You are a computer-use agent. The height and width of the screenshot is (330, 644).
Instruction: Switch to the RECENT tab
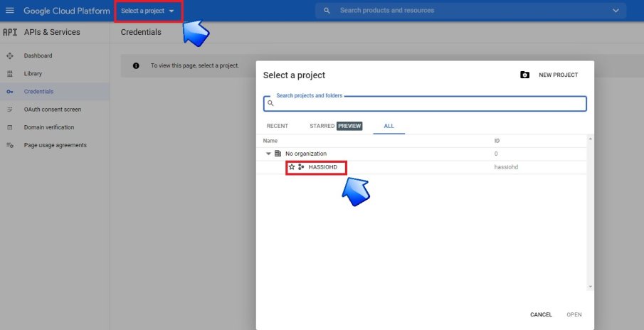[278, 126]
